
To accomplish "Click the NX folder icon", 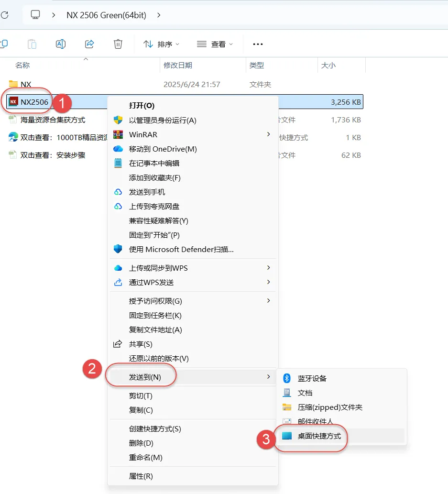I will click(x=13, y=84).
